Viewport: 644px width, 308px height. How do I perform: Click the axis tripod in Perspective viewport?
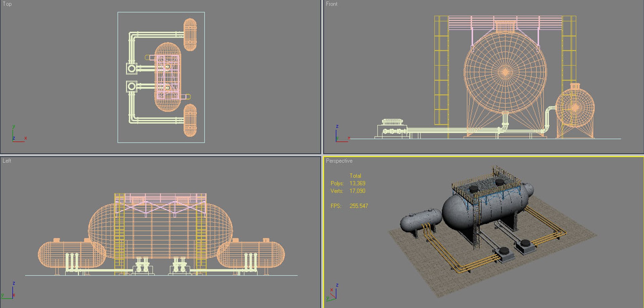click(332, 293)
